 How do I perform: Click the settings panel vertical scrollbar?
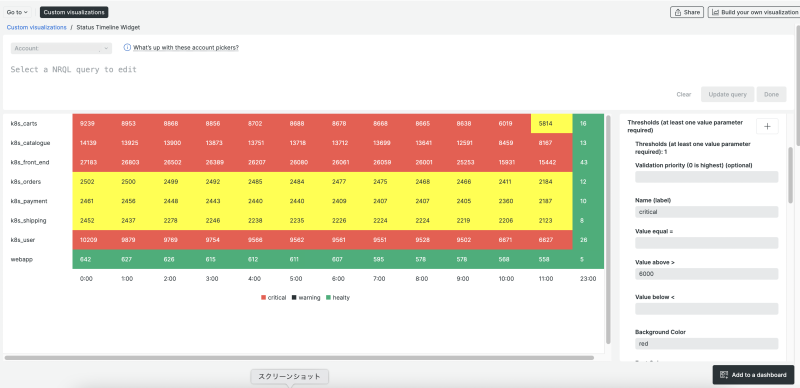tap(791, 174)
